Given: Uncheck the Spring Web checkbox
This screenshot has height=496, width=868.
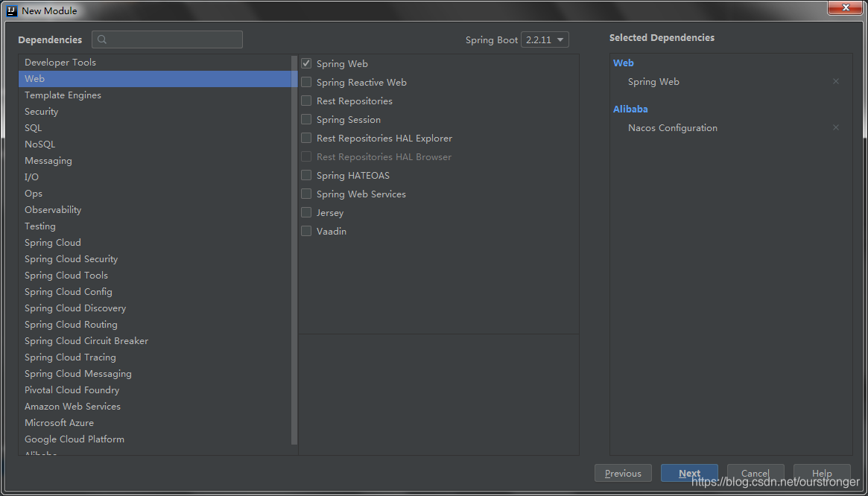Looking at the screenshot, I should click(306, 63).
